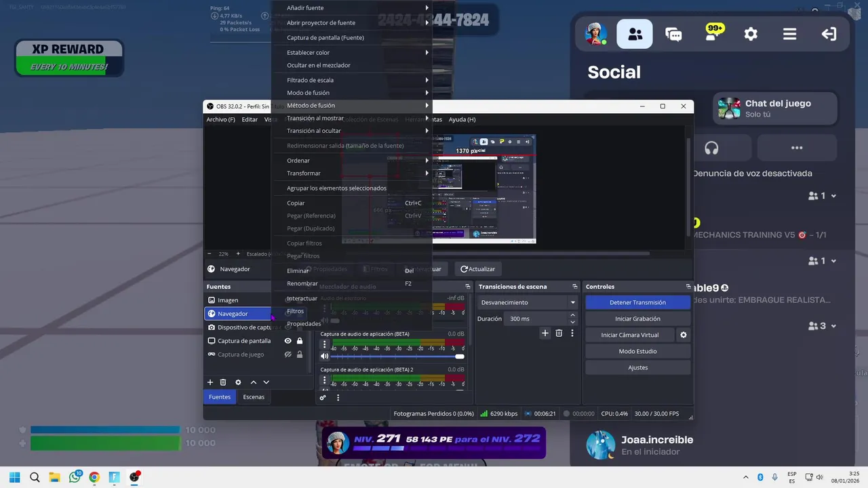Expand Abrir proyector de fuente submenu
Screen dimensions: 868x488
coord(352,23)
